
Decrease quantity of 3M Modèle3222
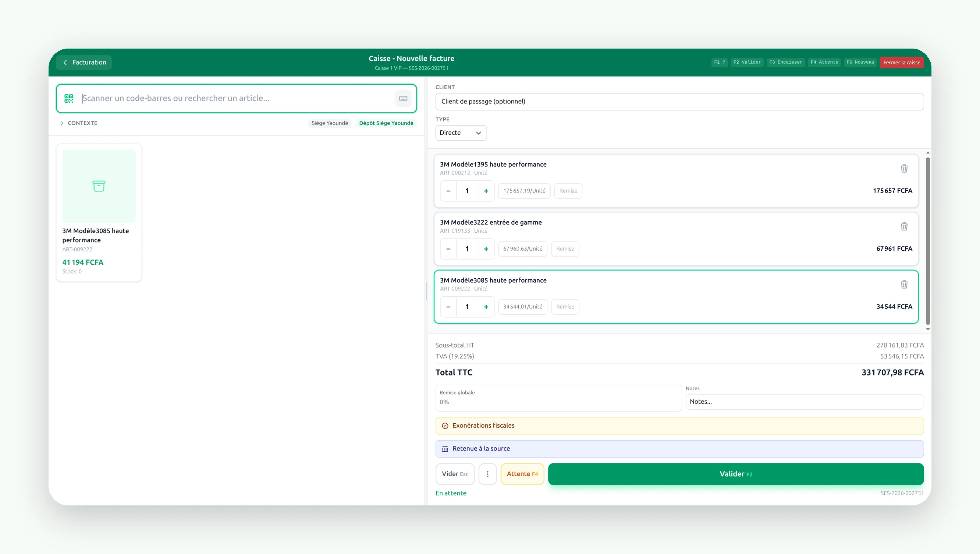click(x=448, y=248)
